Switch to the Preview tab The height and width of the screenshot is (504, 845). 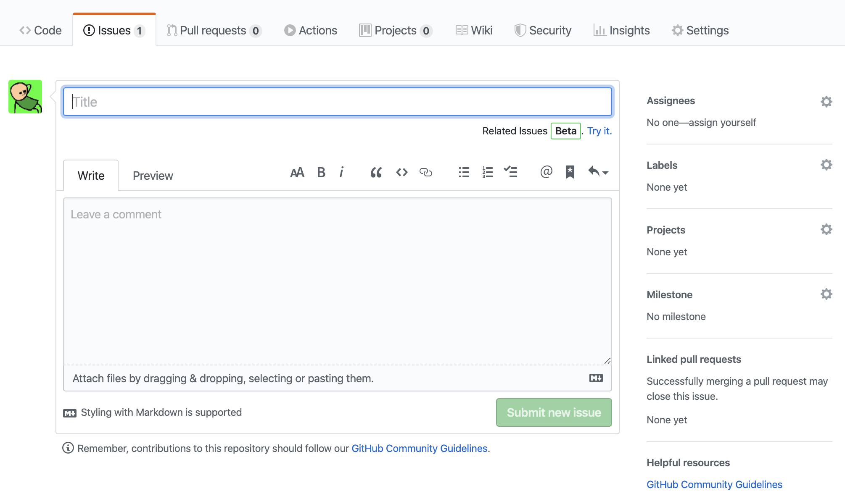(x=153, y=176)
